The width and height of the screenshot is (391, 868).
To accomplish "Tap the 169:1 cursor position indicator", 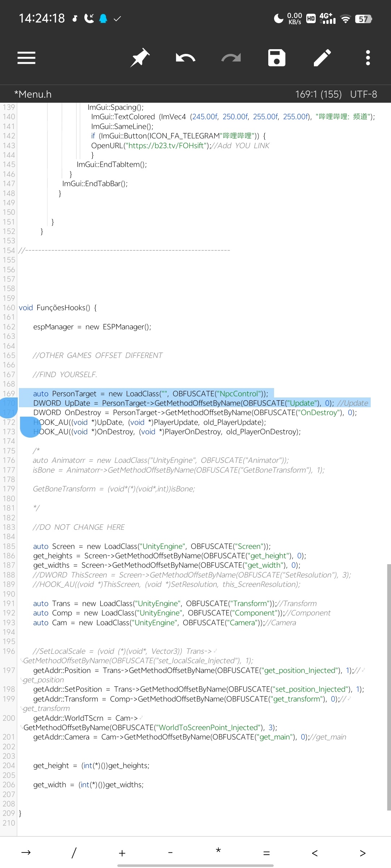I will click(x=318, y=94).
